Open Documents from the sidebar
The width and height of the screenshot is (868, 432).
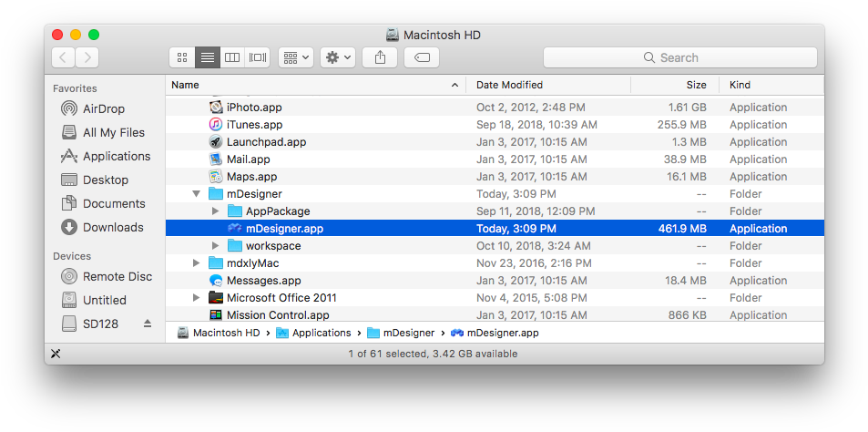click(103, 203)
